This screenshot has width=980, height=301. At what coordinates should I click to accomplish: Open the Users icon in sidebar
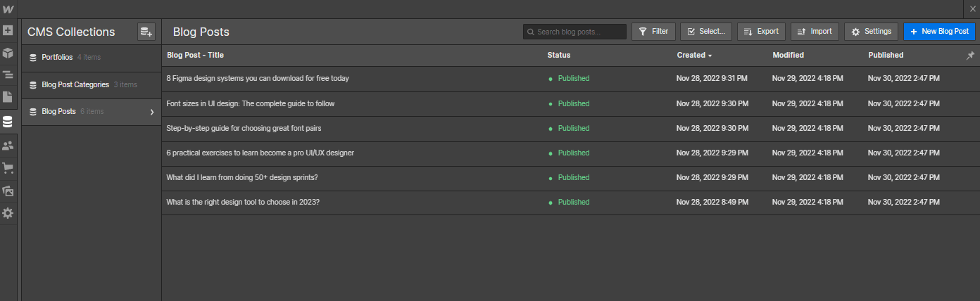(8, 146)
